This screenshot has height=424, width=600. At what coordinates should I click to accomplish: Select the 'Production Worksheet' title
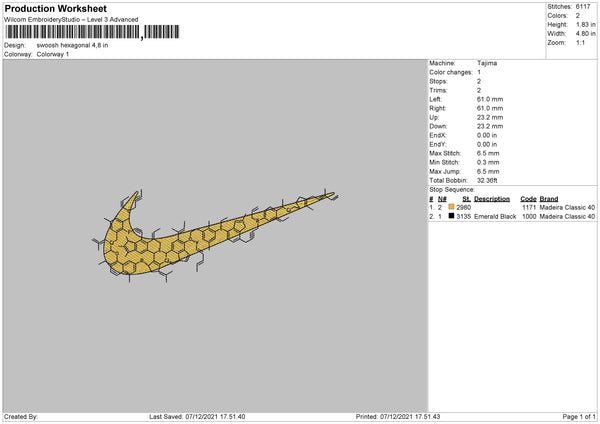point(55,8)
